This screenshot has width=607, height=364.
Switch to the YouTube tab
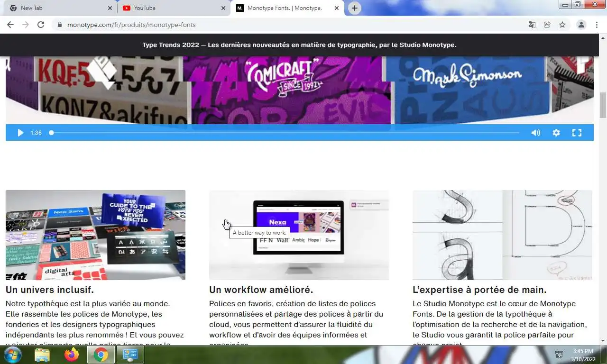173,8
